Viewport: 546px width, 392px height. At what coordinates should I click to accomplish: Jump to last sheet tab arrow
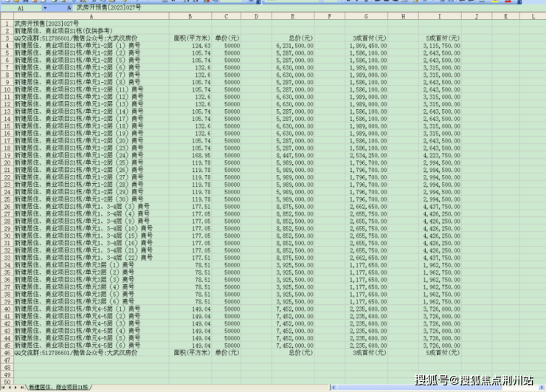(22, 388)
